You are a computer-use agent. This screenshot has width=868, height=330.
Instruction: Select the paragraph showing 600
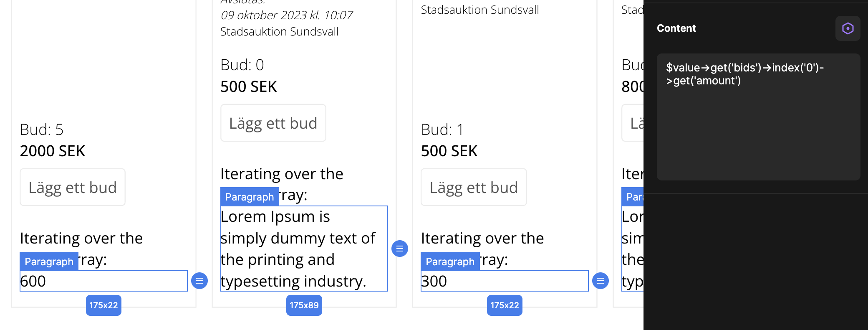point(103,281)
